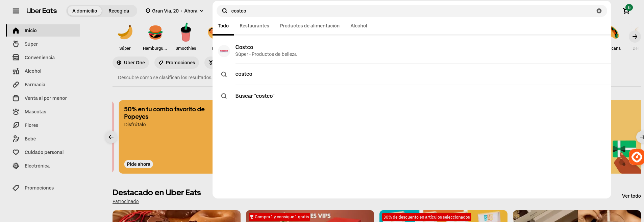644x222 pixels.
Task: Open Alcohol in the sidebar
Action: (43, 71)
